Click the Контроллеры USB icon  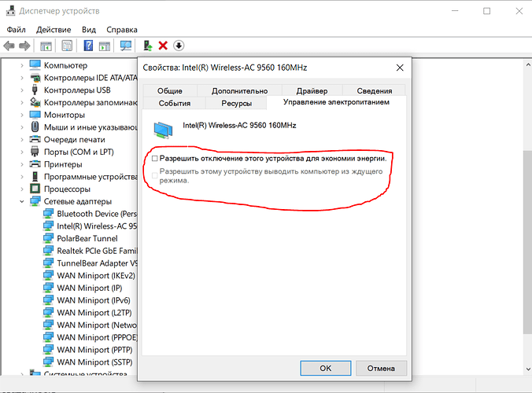(35, 90)
